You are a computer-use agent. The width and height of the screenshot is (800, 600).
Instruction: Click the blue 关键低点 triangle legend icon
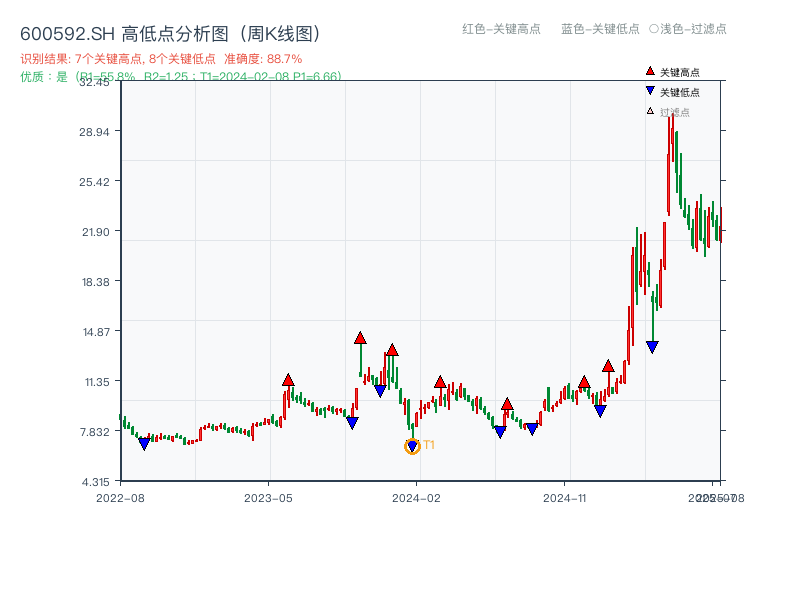pos(648,89)
